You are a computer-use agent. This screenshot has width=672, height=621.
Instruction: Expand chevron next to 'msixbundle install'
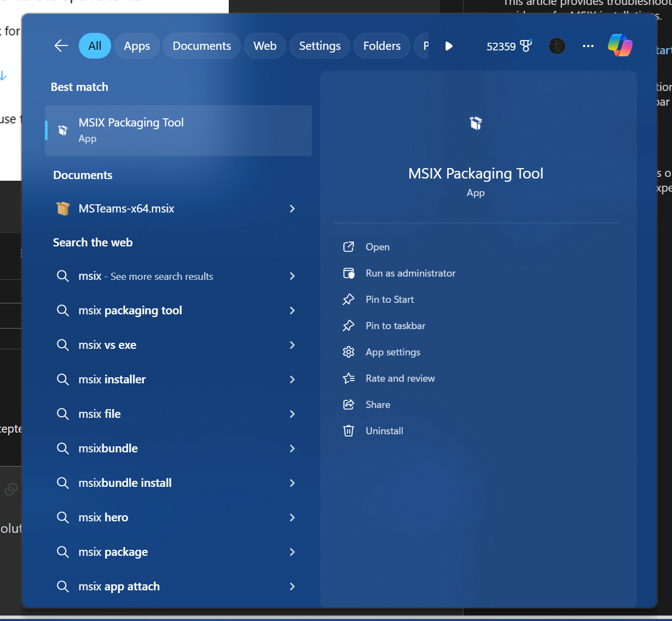tap(292, 483)
